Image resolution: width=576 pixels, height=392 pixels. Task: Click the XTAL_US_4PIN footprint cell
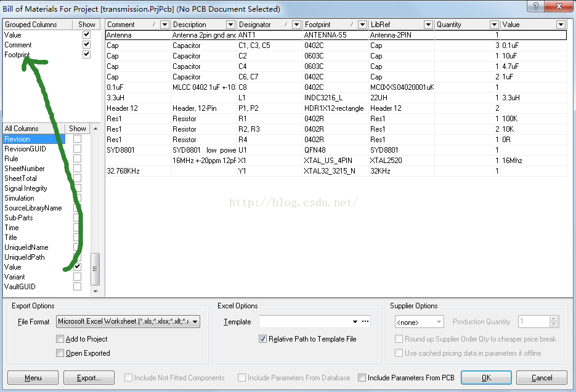(335, 161)
